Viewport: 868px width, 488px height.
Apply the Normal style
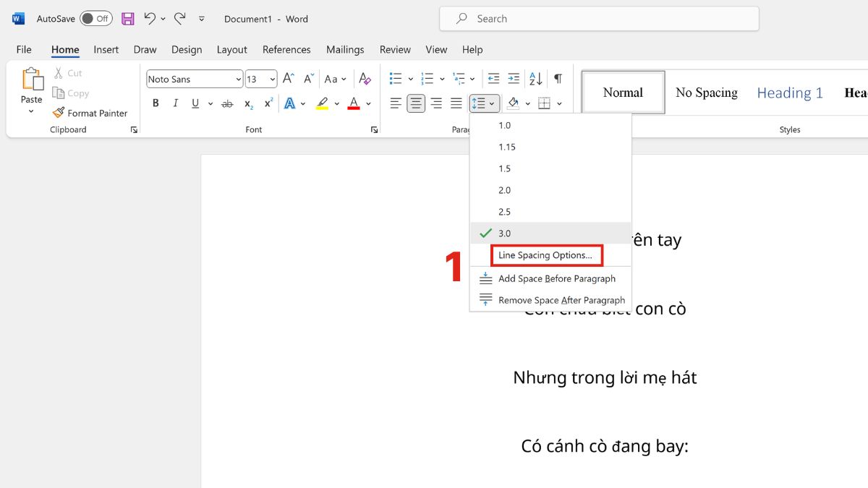(623, 93)
